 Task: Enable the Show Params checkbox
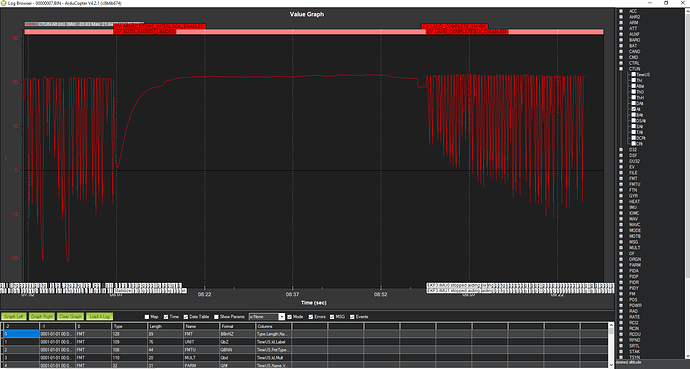(x=216, y=317)
